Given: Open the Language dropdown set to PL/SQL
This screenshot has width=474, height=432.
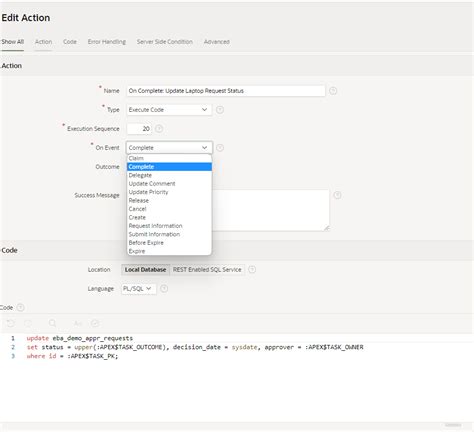Looking at the screenshot, I should pos(138,289).
